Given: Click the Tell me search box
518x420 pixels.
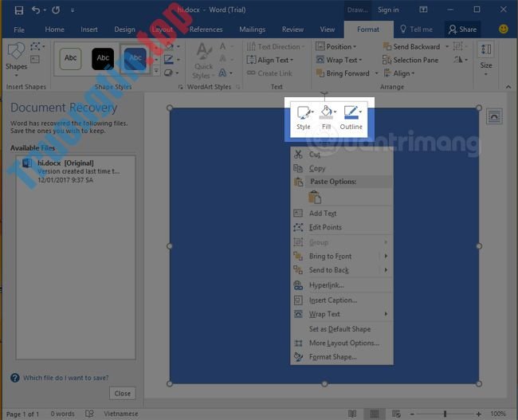Looking at the screenshot, I should [x=416, y=29].
